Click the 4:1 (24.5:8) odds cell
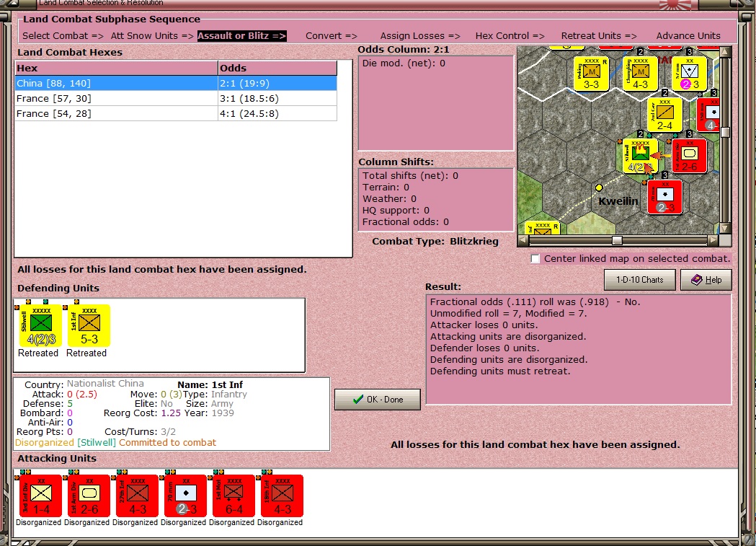This screenshot has width=756, height=546. pos(277,113)
